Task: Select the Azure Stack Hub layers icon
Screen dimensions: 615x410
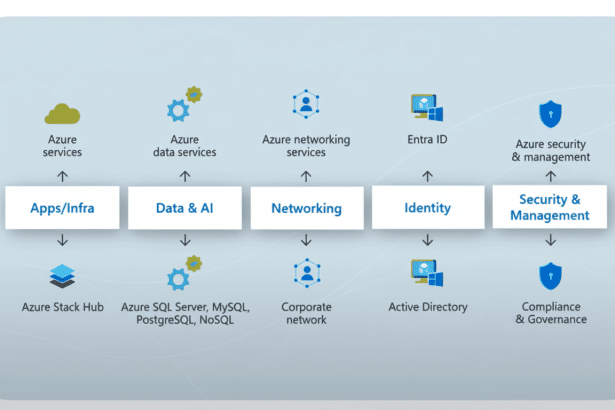Action: pyautogui.click(x=63, y=276)
